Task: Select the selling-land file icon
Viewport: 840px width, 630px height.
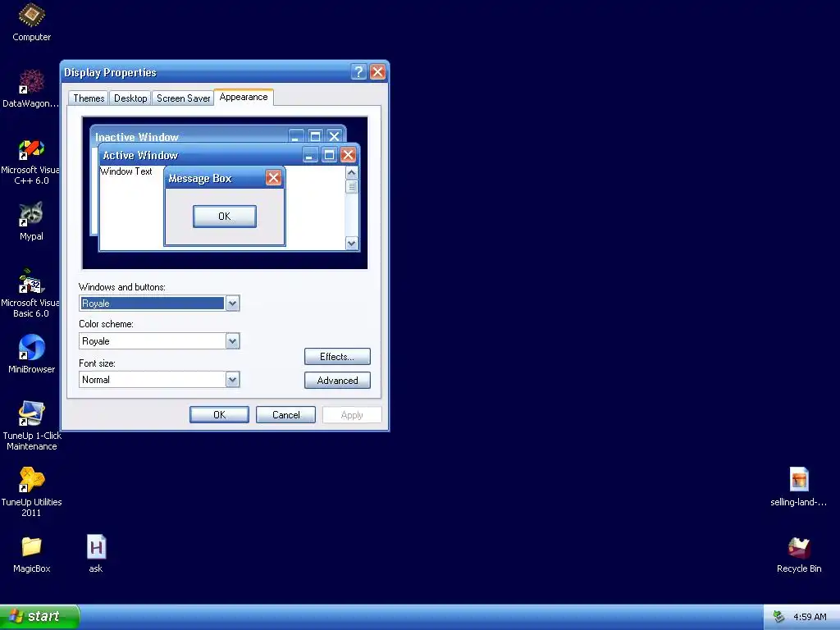Action: (x=798, y=486)
